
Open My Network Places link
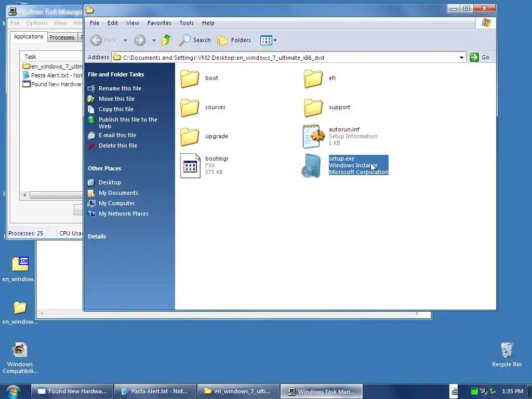point(124,214)
